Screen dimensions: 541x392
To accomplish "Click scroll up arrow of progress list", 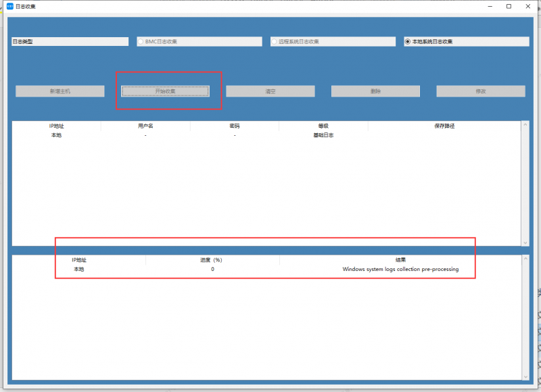I will click(x=526, y=259).
